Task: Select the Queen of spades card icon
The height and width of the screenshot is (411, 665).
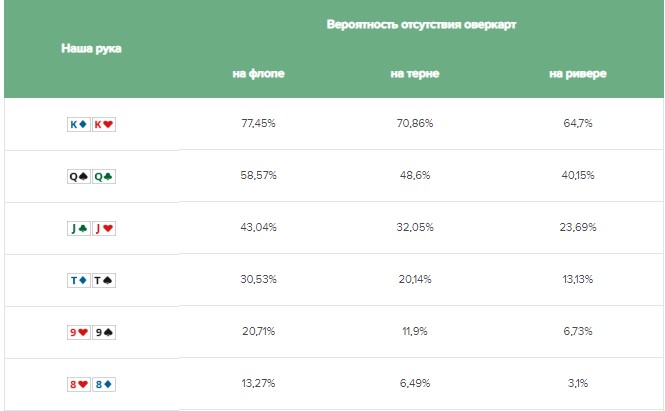Action: coord(79,176)
